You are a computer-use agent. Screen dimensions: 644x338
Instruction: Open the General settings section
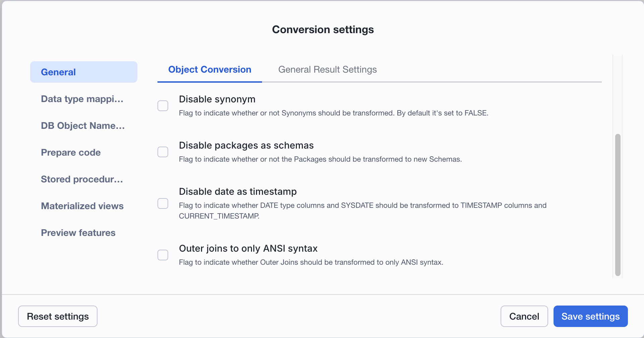click(x=58, y=72)
